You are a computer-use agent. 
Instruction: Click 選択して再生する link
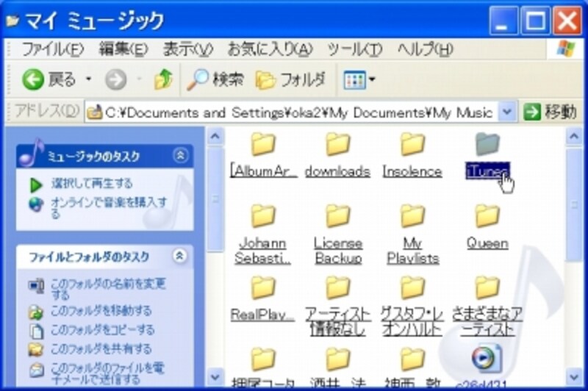point(92,183)
